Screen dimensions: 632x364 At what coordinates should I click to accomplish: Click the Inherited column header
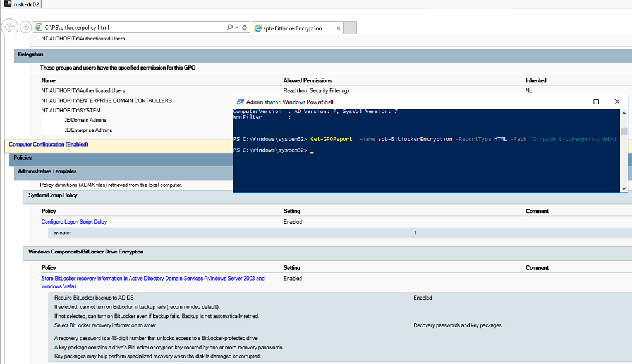[x=536, y=81]
